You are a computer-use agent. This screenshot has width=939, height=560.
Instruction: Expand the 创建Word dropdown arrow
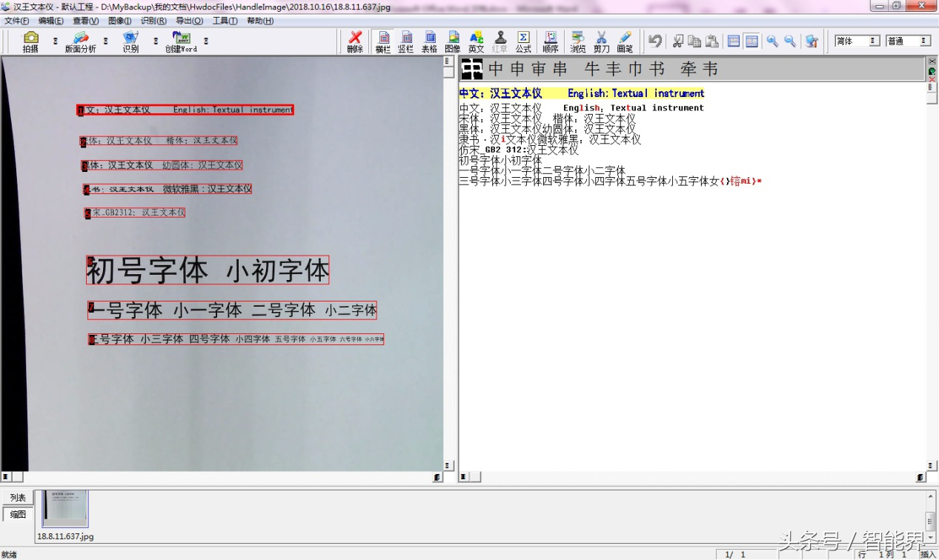click(x=206, y=41)
